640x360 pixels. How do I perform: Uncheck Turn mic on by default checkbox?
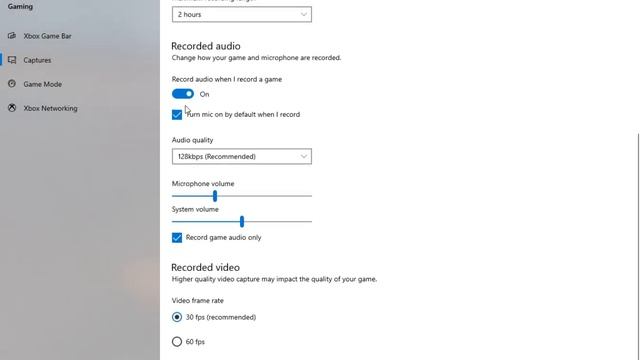pyautogui.click(x=177, y=115)
